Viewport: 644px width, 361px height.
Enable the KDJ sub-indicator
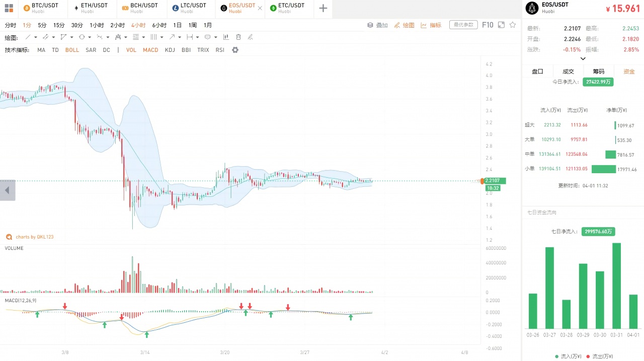click(170, 50)
